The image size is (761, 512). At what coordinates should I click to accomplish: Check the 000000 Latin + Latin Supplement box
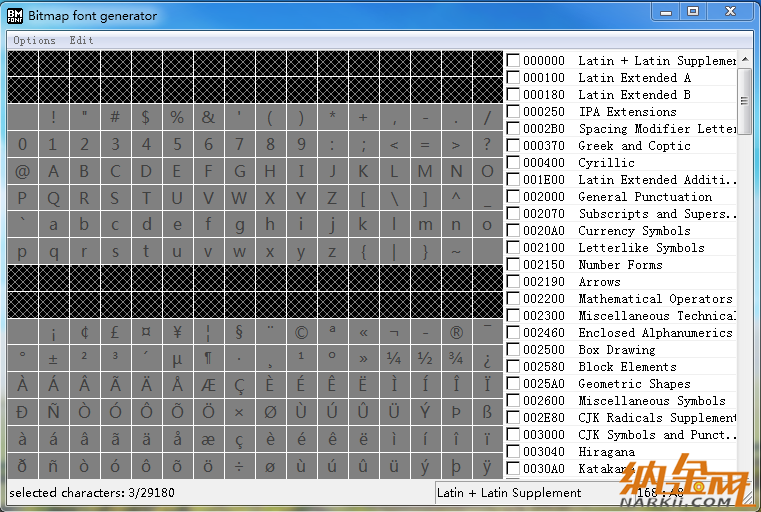[x=513, y=61]
